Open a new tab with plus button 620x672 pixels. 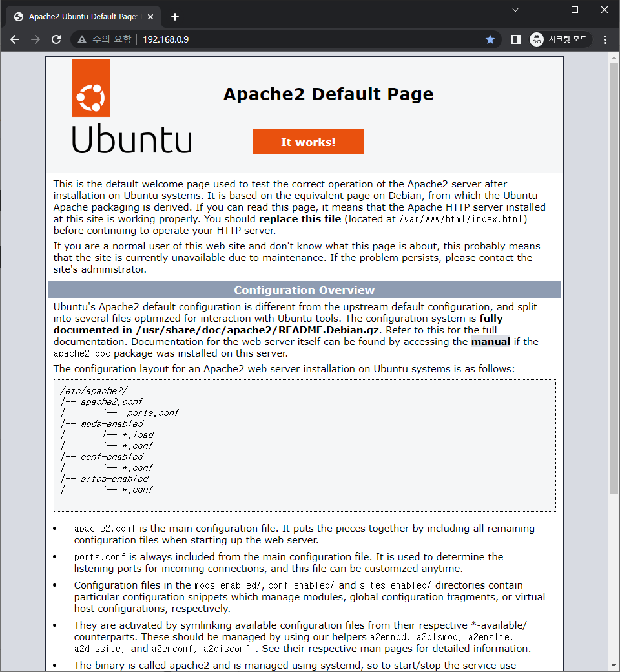(x=175, y=17)
